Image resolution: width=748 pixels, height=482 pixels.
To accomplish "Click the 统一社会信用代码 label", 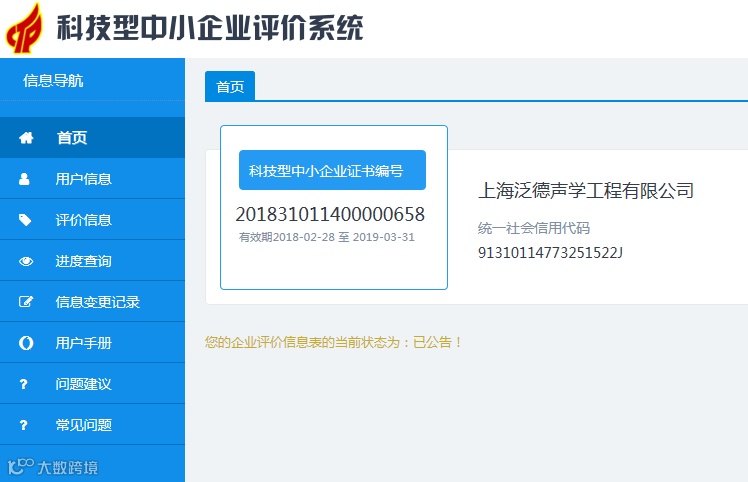I will (x=533, y=228).
